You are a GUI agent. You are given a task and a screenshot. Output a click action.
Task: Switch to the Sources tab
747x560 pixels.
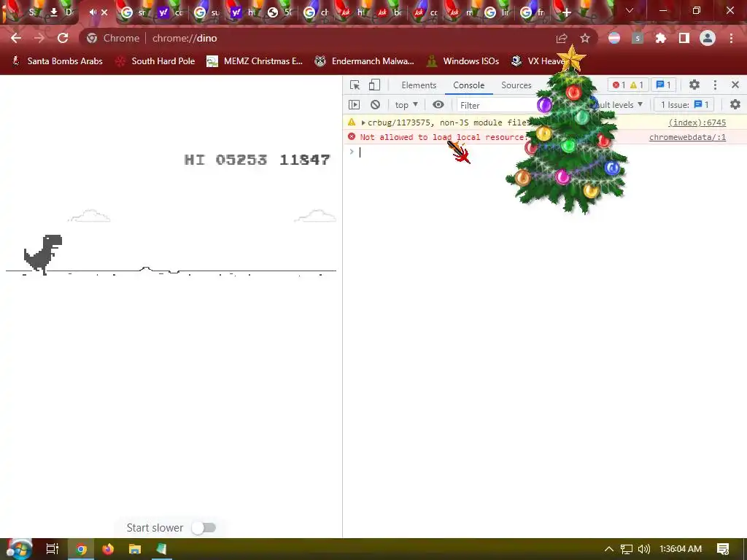click(x=516, y=85)
